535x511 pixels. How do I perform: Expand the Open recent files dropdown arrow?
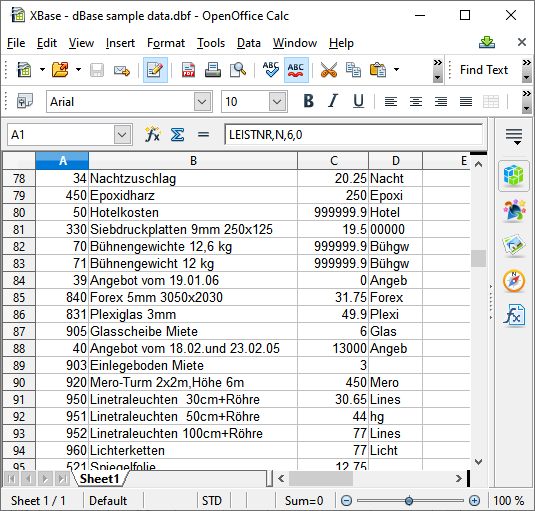pyautogui.click(x=78, y=70)
